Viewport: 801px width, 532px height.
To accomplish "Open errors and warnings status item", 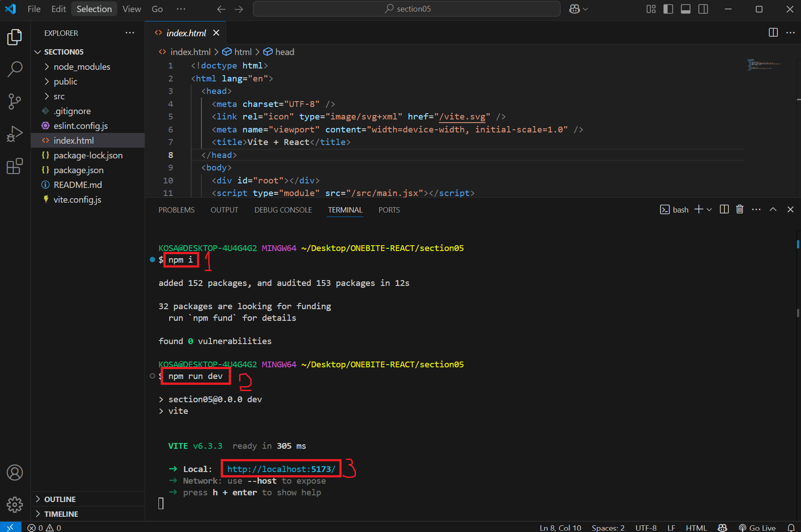I will point(44,528).
